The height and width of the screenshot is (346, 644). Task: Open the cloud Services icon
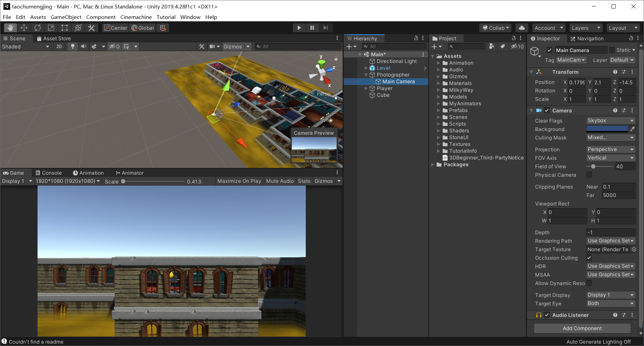(x=522, y=28)
